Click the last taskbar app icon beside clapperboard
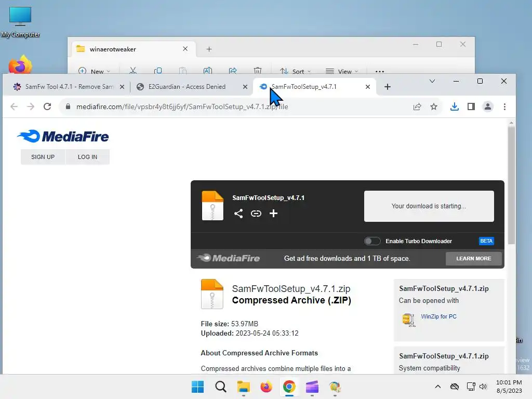 click(x=335, y=387)
